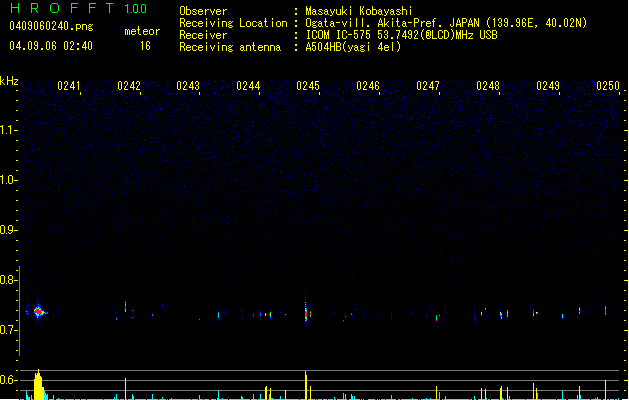This screenshot has width=629, height=400.
Task: Click the 0241 time marker
Action: [69, 86]
